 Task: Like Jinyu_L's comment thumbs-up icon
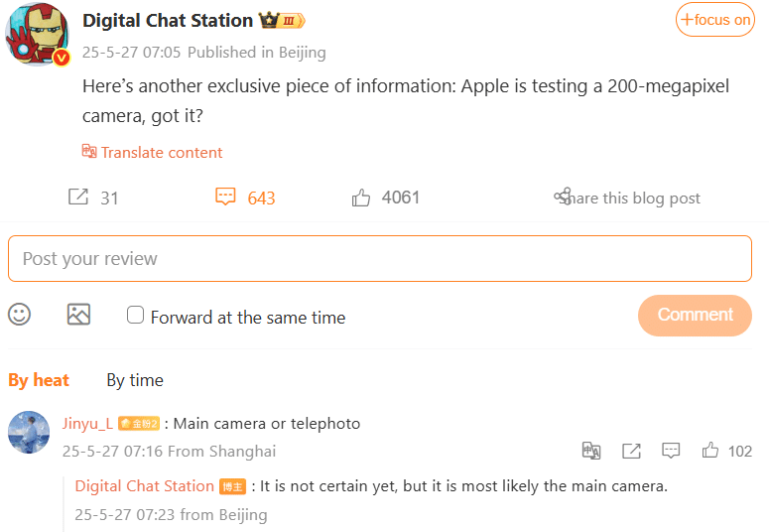pyautogui.click(x=710, y=451)
